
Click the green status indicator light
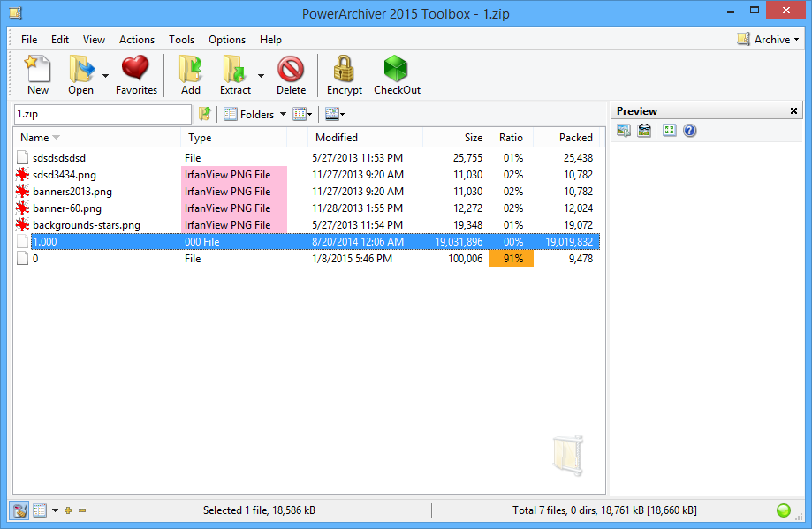(x=784, y=510)
